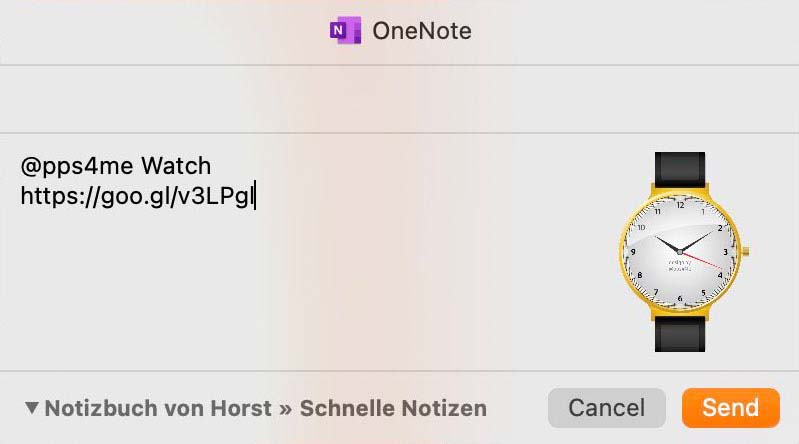
Task: Click the upper black strap of watch
Action: [x=680, y=170]
